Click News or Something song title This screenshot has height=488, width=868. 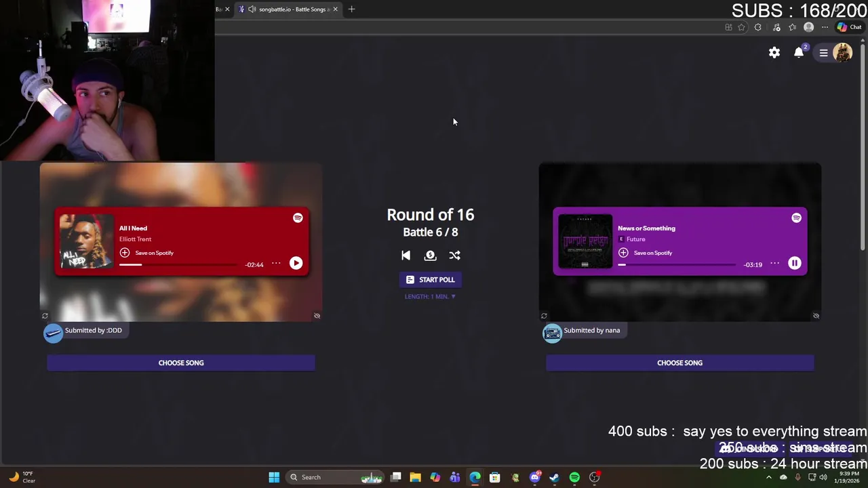click(646, 228)
